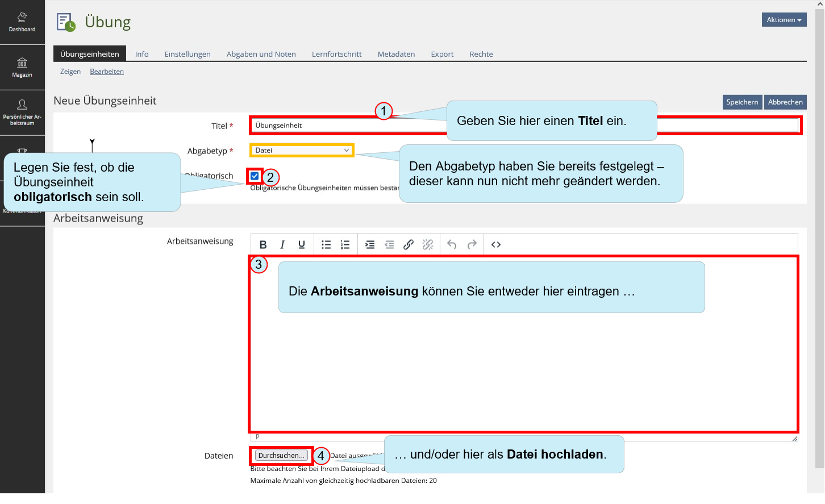
Task: Click into the Arbeitsanweisung editor area
Action: [x=524, y=344]
